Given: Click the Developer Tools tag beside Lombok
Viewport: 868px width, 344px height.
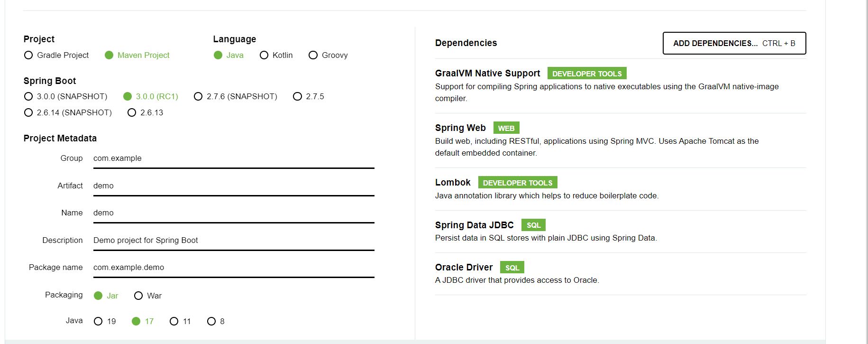Looking at the screenshot, I should tap(518, 183).
